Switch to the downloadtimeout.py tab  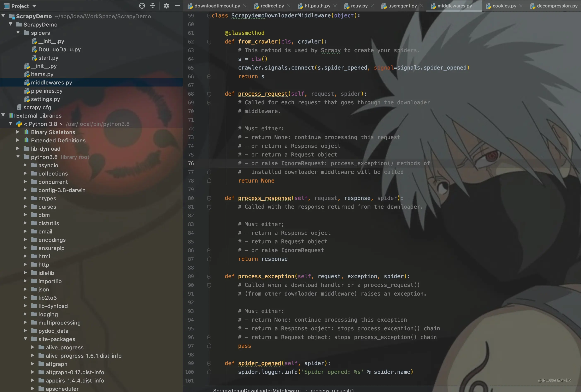pos(217,6)
